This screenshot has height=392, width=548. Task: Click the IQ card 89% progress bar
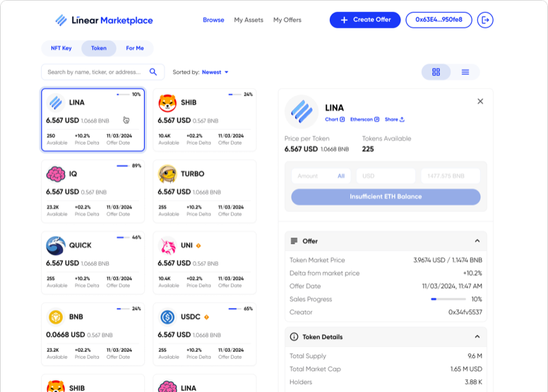(x=123, y=166)
